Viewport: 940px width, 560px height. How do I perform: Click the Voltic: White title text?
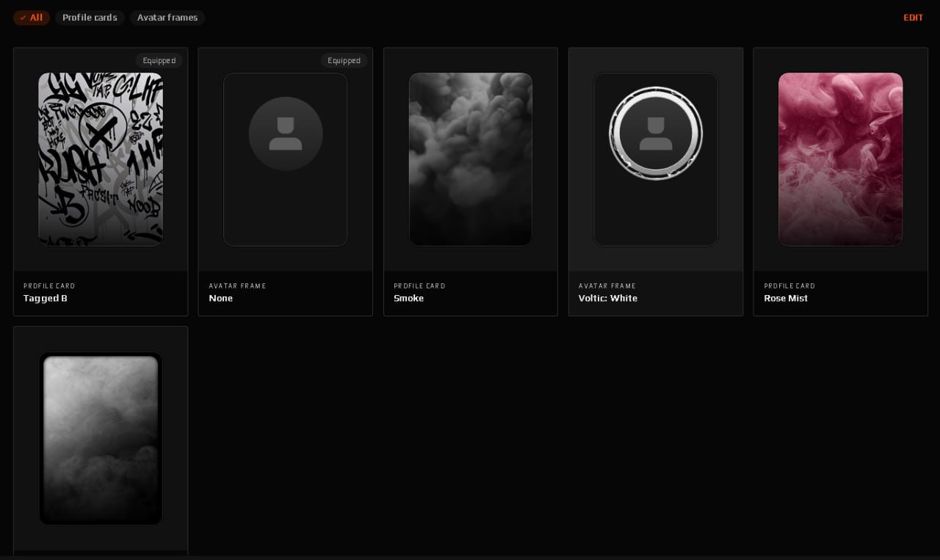click(608, 299)
